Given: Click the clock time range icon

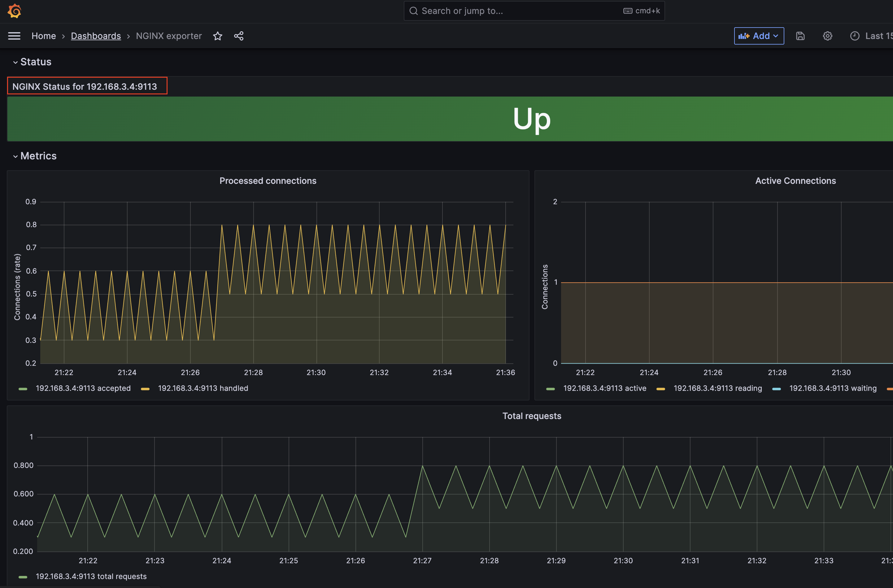Looking at the screenshot, I should pyautogui.click(x=855, y=36).
